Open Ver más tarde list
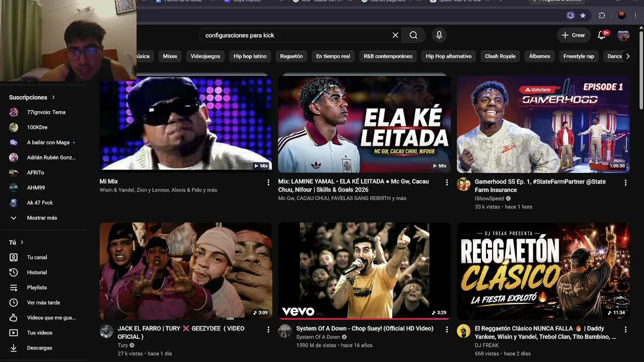The image size is (644, 362). point(43,303)
